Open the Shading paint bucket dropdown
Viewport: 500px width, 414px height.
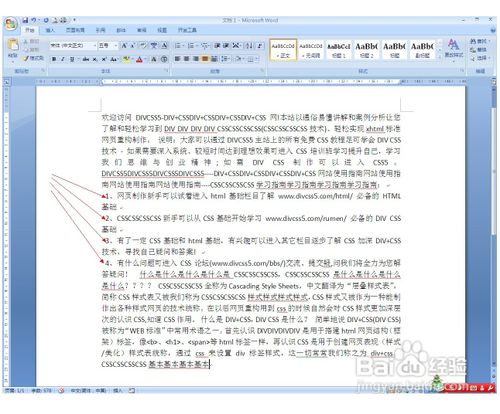240,59
